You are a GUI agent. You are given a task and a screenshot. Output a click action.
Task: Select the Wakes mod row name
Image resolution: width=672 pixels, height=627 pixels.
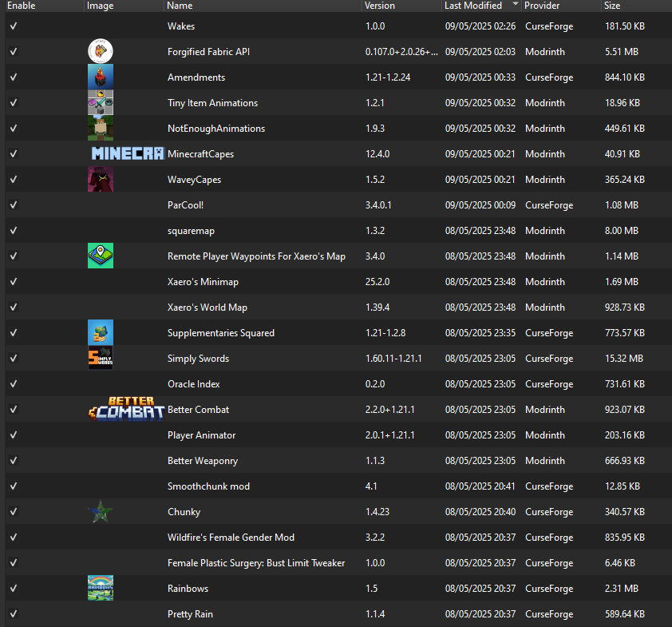pos(181,26)
